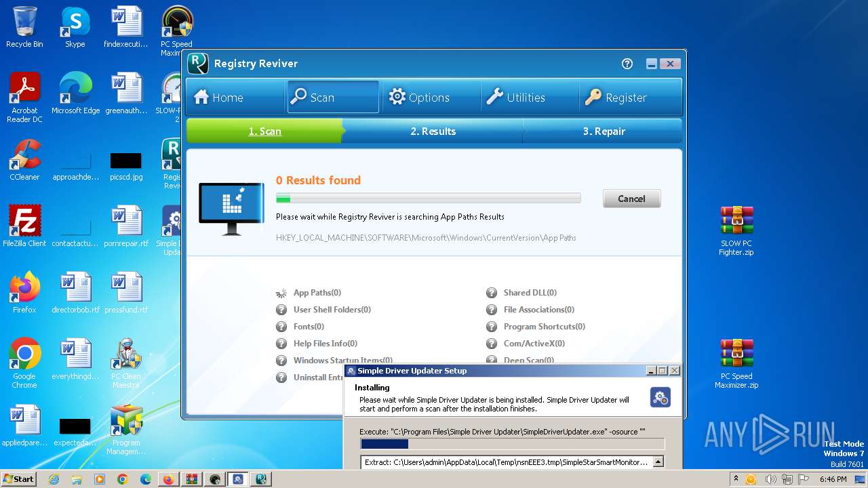Click the Simple Driver Updater gear logo

coord(660,397)
